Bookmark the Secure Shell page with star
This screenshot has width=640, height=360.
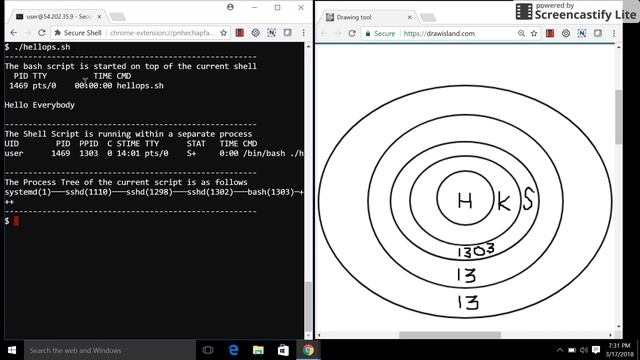(x=223, y=33)
